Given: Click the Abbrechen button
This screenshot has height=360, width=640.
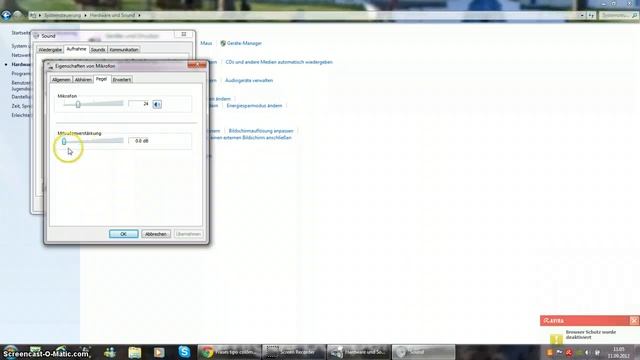Looking at the screenshot, I should click(156, 234).
